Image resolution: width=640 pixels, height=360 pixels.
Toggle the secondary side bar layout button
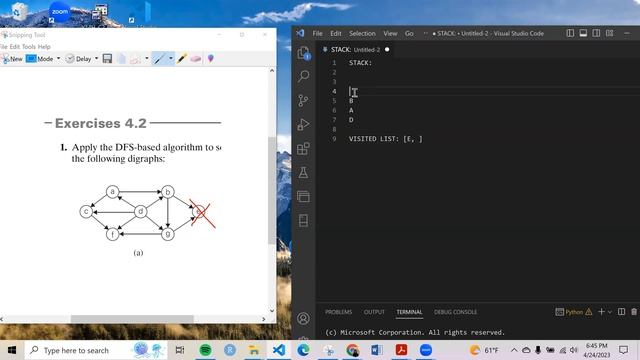(596, 33)
